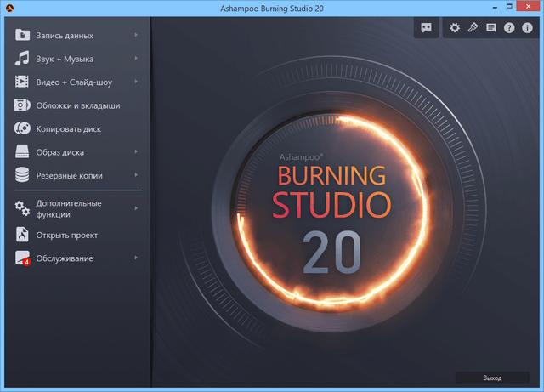Select Обложки и вкладыши menu item
Image resolution: width=544 pixels, height=392 pixels.
coord(77,105)
